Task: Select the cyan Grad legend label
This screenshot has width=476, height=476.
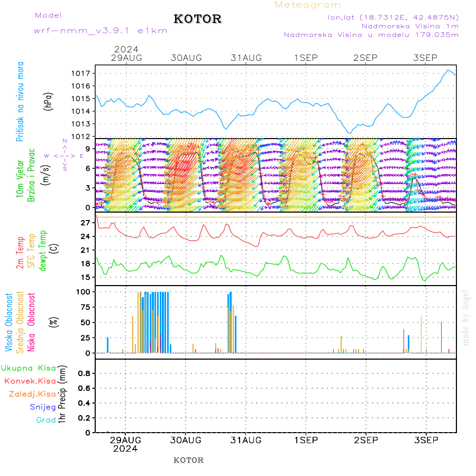Action: tap(46, 420)
